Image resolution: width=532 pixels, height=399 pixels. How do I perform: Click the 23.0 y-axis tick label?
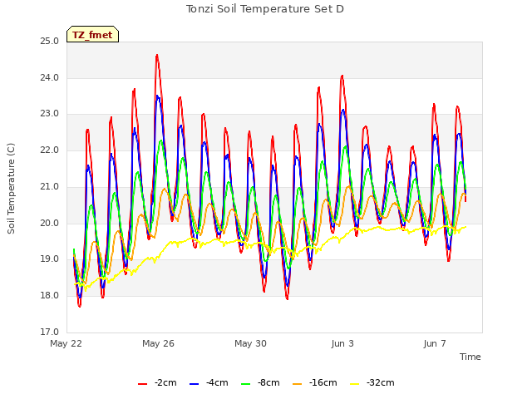[x=50, y=114]
